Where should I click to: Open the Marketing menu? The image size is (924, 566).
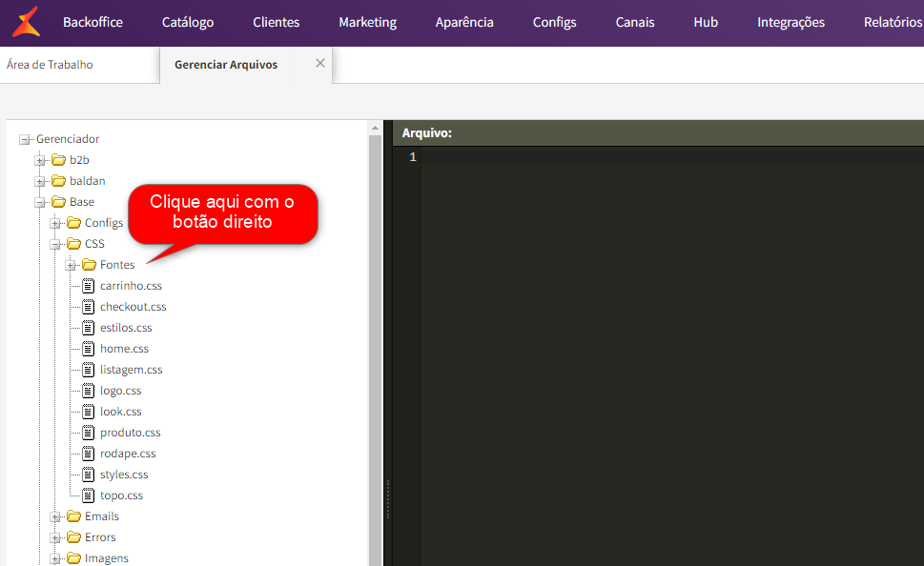(x=368, y=22)
